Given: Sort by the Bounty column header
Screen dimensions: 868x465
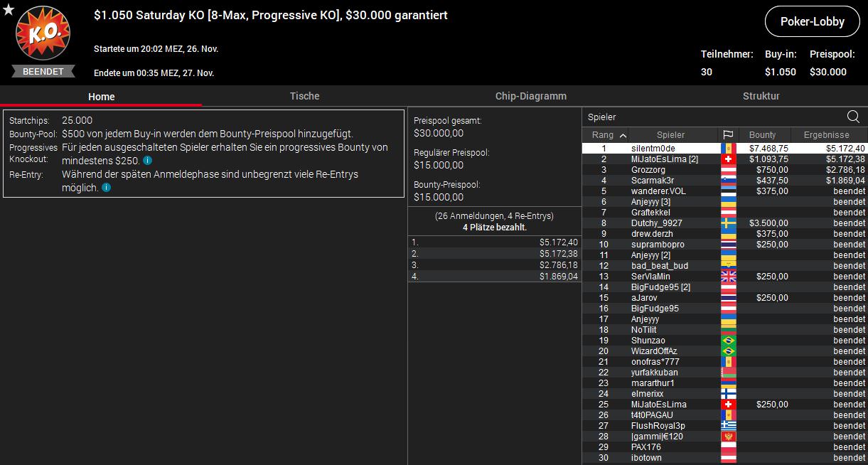Looking at the screenshot, I should coord(762,134).
